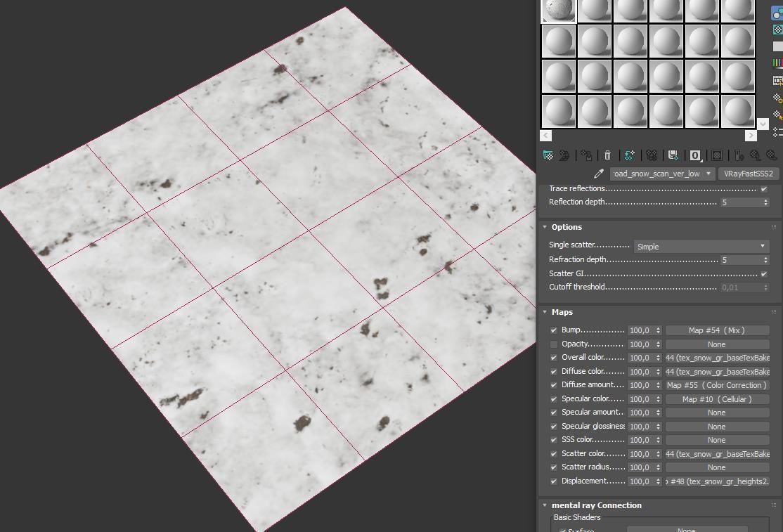783x532 pixels.
Task: Open Map #55 (Color Correction) button
Action: pos(717,385)
